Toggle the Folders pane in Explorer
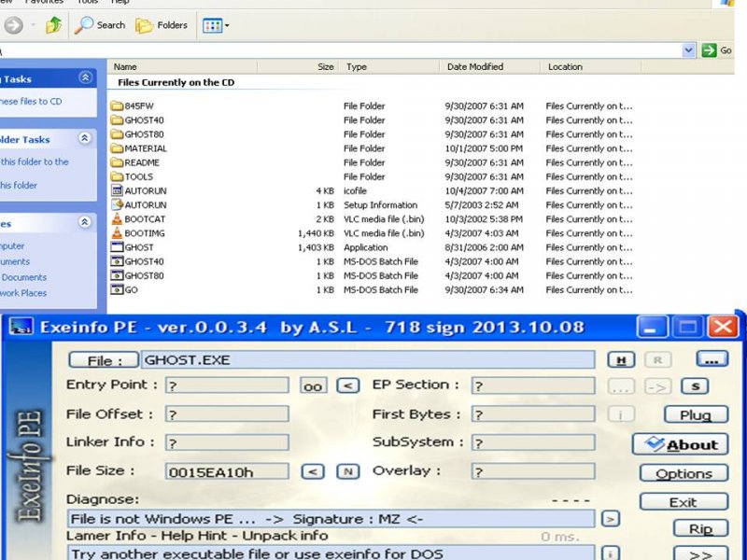 [162, 25]
